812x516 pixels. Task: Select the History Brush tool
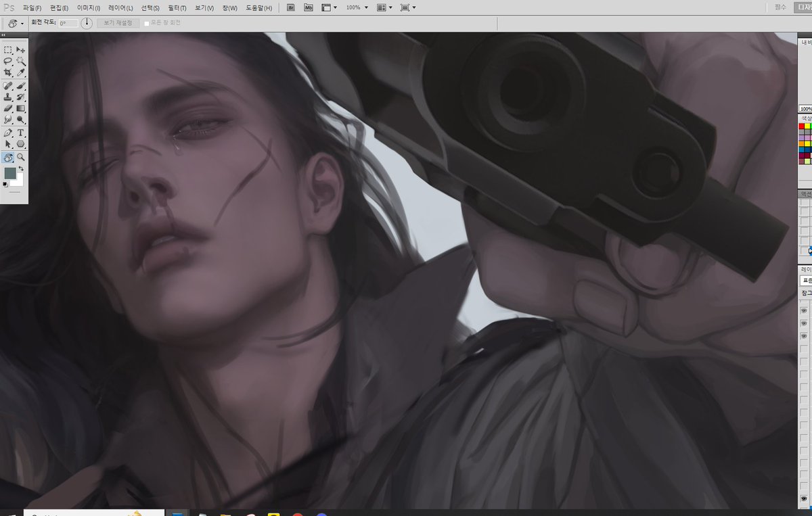21,97
